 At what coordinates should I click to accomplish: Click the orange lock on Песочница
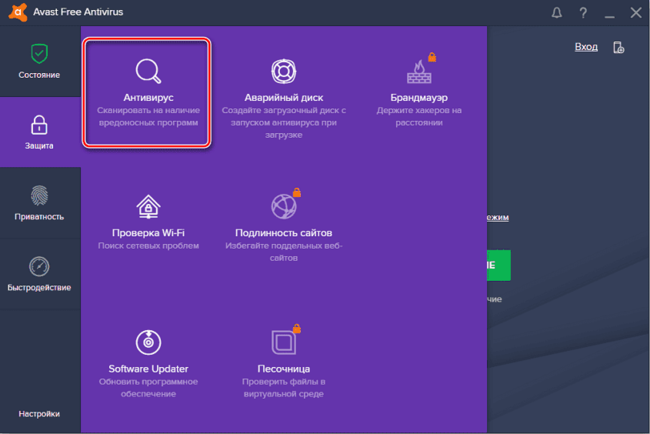point(297,328)
